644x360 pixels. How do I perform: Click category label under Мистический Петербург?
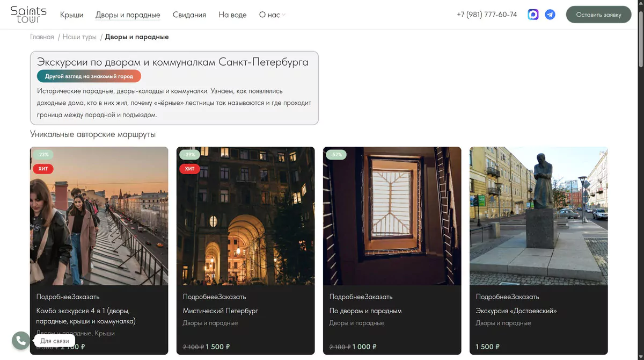point(210,323)
